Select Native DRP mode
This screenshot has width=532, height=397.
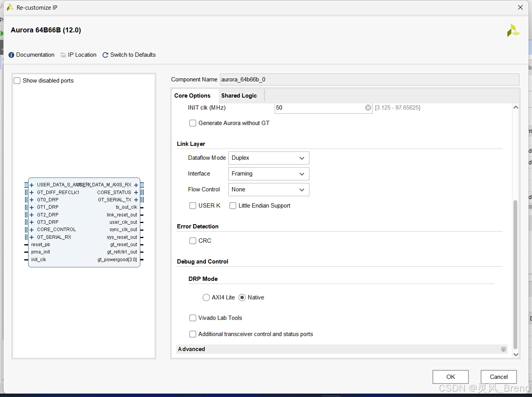pos(242,297)
